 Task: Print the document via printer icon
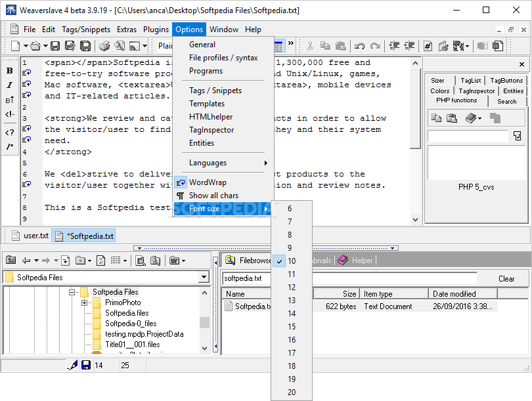pos(104,46)
